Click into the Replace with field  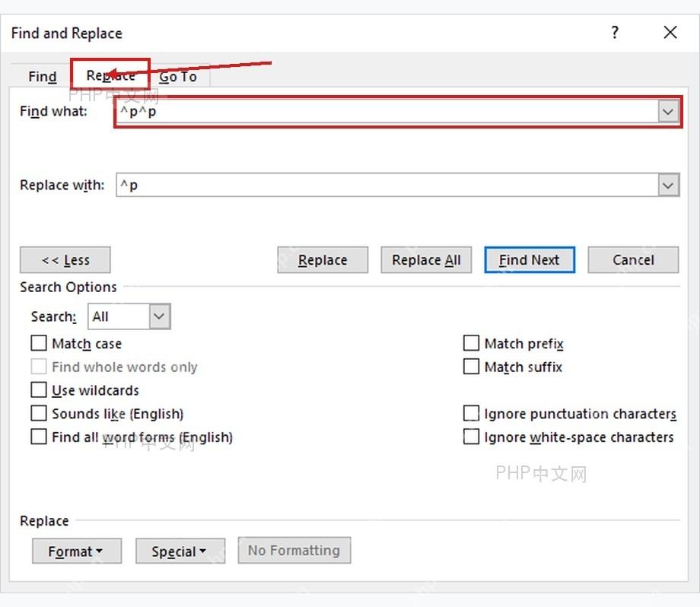[x=387, y=186]
